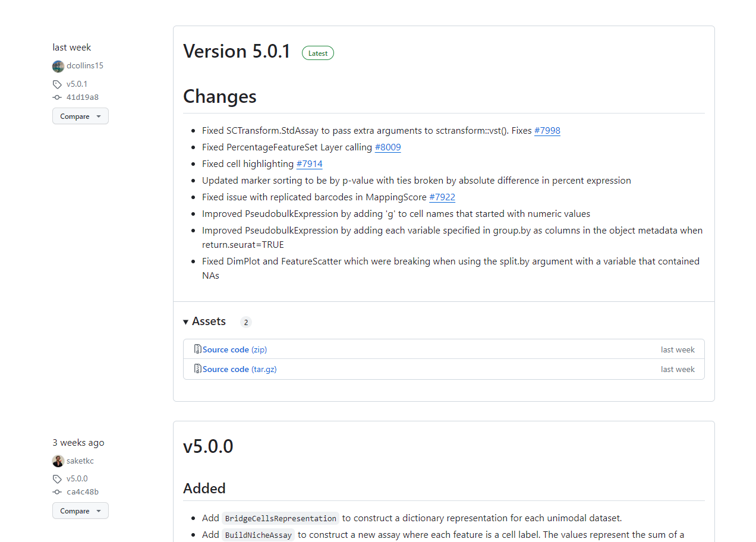Click the Latest release badge

click(x=318, y=53)
